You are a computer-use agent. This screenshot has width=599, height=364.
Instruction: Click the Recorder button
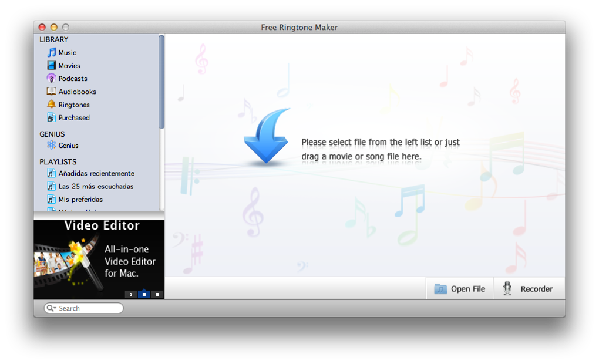point(530,288)
